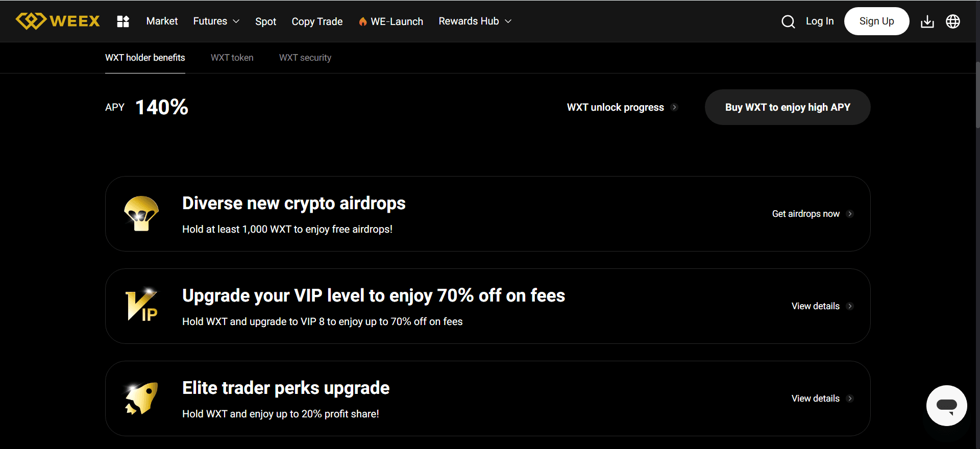Click the page vertical scrollbar

pyautogui.click(x=977, y=95)
